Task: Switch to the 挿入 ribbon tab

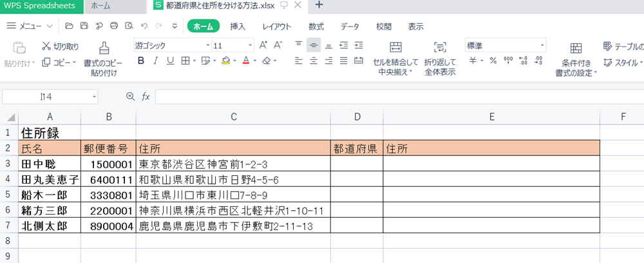Action: click(x=238, y=26)
